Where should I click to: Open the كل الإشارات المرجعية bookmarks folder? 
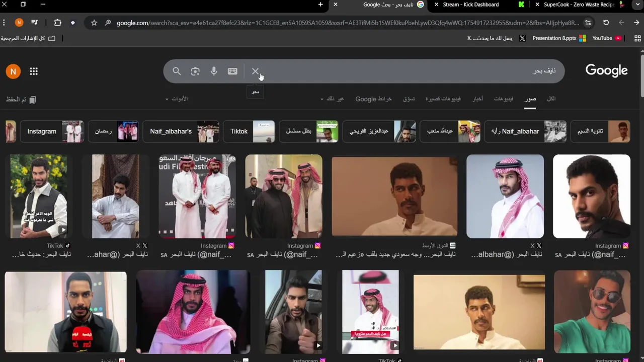point(28,38)
